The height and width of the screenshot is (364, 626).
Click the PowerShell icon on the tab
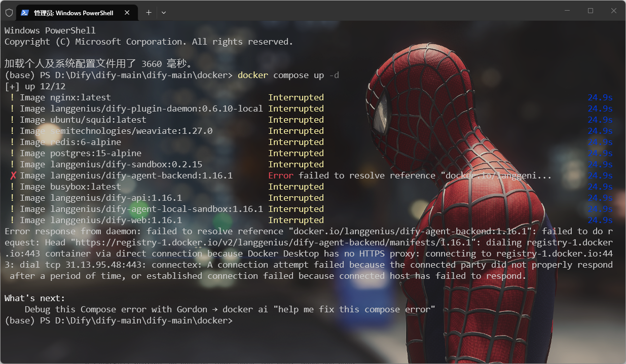pos(24,13)
